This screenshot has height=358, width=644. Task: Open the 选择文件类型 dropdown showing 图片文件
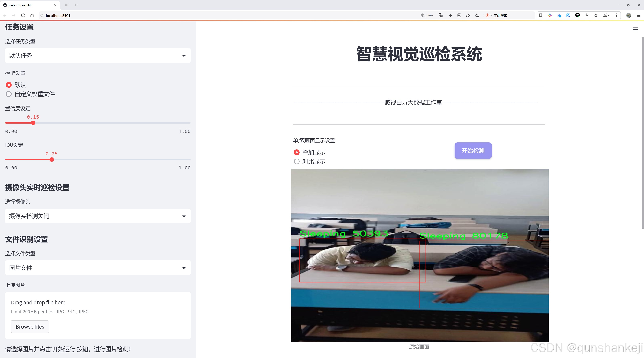click(x=98, y=268)
